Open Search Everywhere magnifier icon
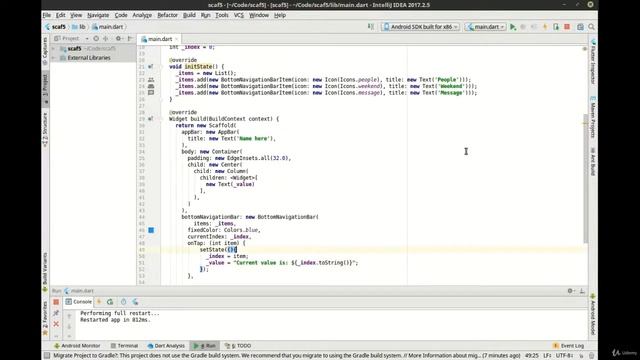Image resolution: width=640 pixels, height=360 pixels. coord(591,27)
